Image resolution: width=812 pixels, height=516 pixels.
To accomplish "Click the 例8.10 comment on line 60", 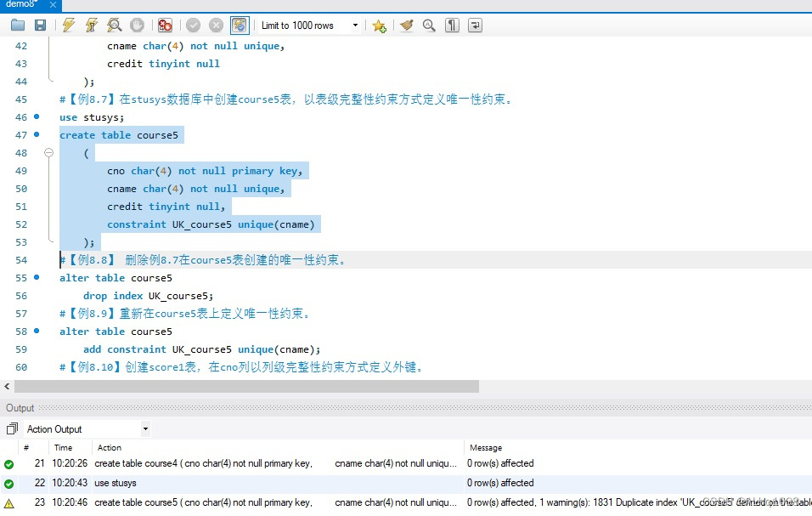I will [242, 367].
